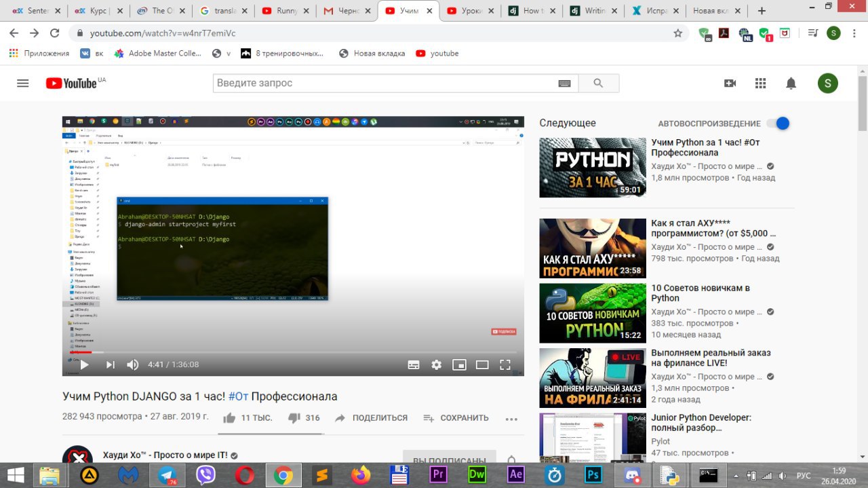Open the thumbnail of Python за 1 час

[x=593, y=168]
